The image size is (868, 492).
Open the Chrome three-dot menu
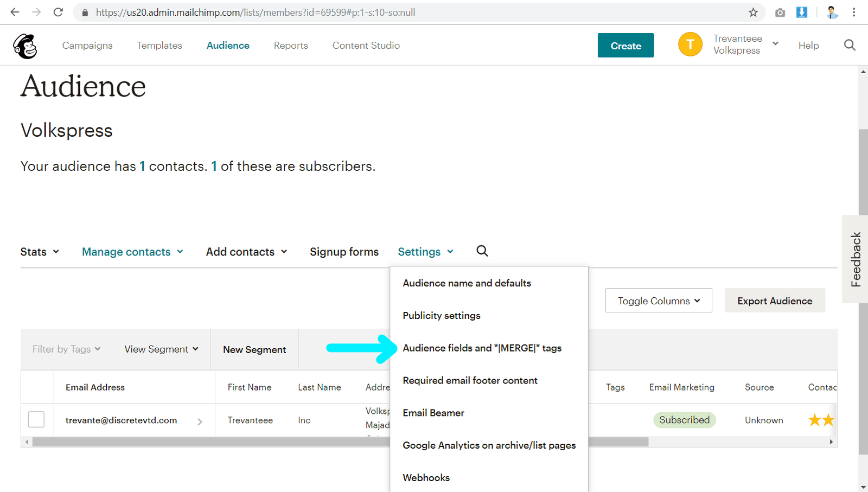[854, 12]
